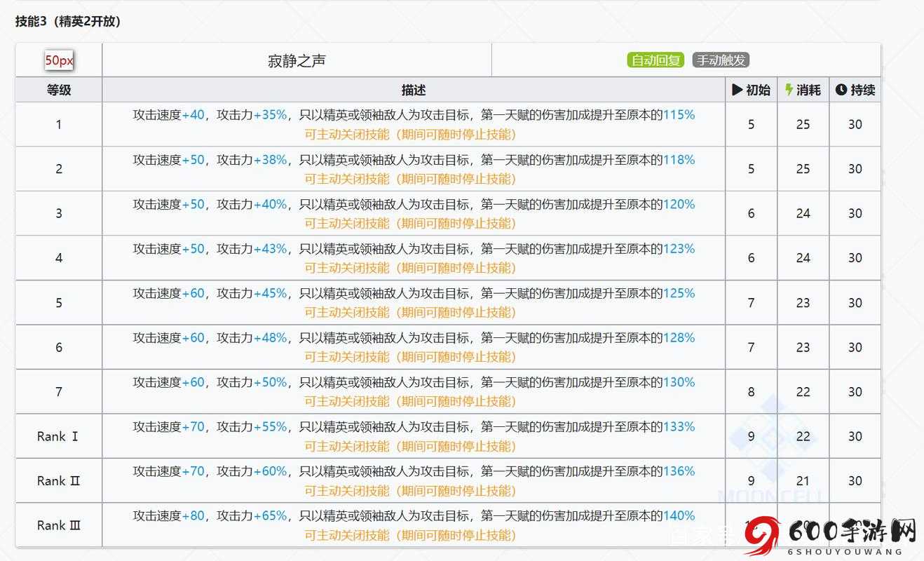Click the +43% attack value in level 4
The height and width of the screenshot is (561, 924).
tap(270, 249)
